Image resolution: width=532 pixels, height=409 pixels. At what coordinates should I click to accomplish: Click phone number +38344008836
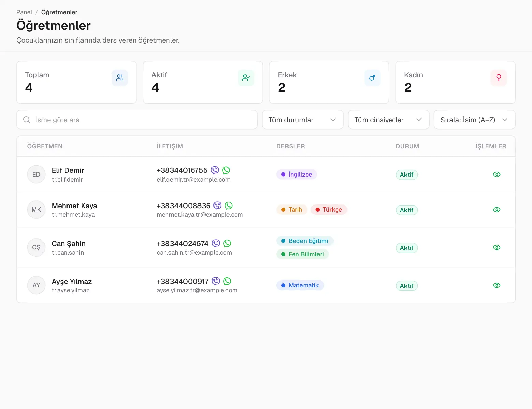click(x=183, y=206)
